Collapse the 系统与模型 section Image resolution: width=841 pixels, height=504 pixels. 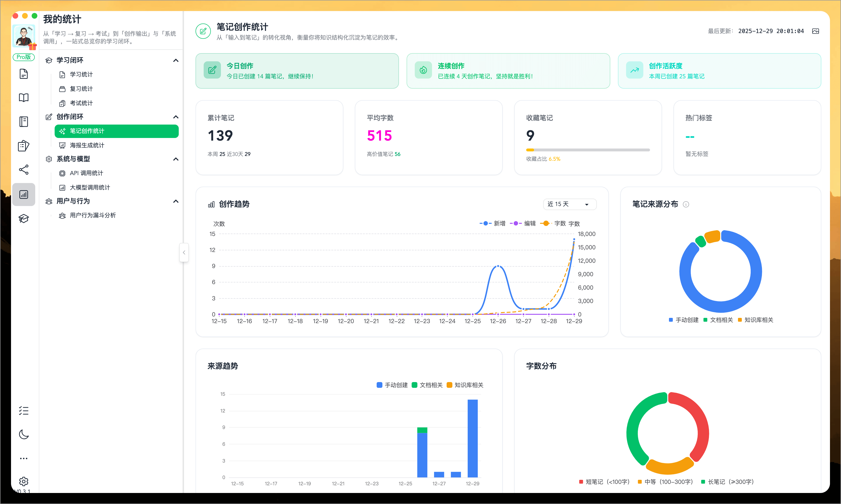click(176, 159)
